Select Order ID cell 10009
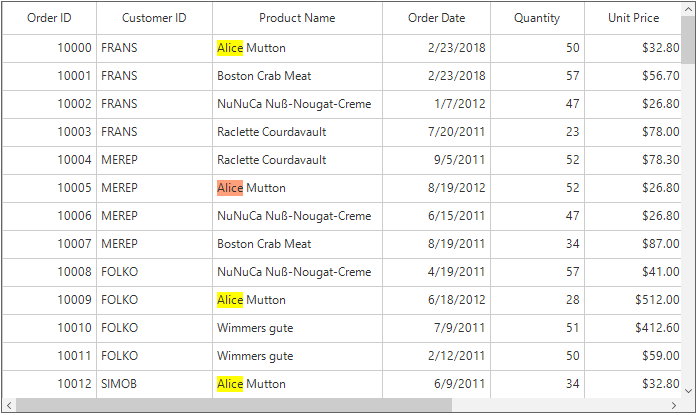The image size is (697, 415). pos(49,300)
